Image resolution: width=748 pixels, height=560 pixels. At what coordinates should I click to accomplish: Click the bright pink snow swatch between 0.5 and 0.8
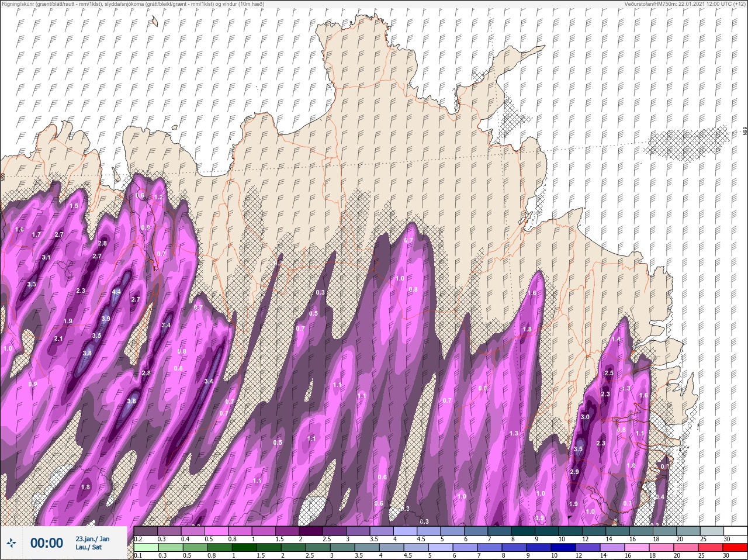[217, 531]
